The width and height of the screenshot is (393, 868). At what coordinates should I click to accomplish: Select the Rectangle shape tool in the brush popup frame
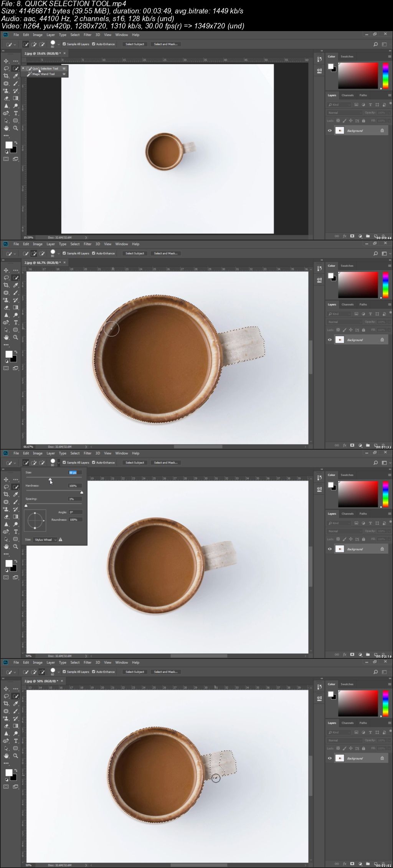click(x=16, y=539)
